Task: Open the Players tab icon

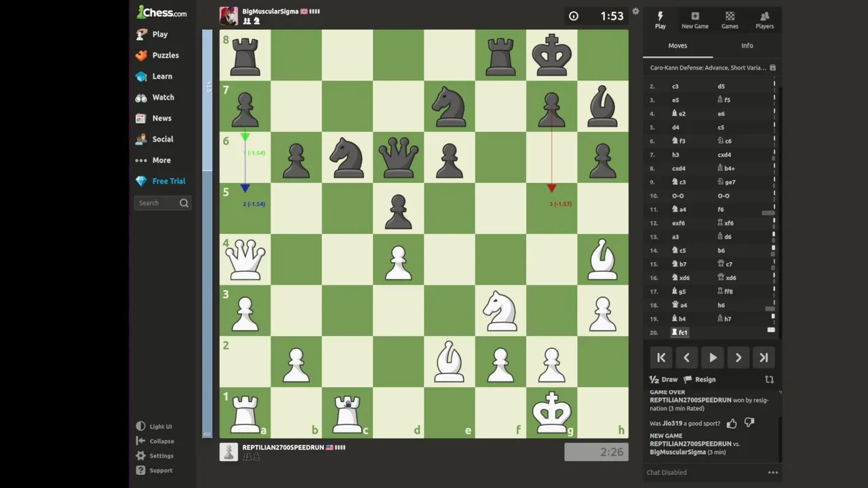Action: [764, 20]
